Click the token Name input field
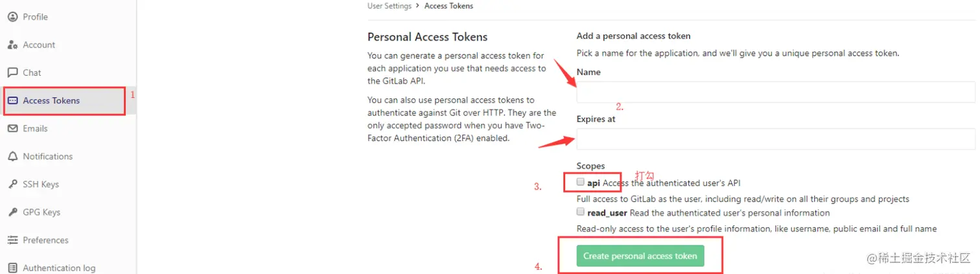The image size is (980, 274). [x=775, y=93]
